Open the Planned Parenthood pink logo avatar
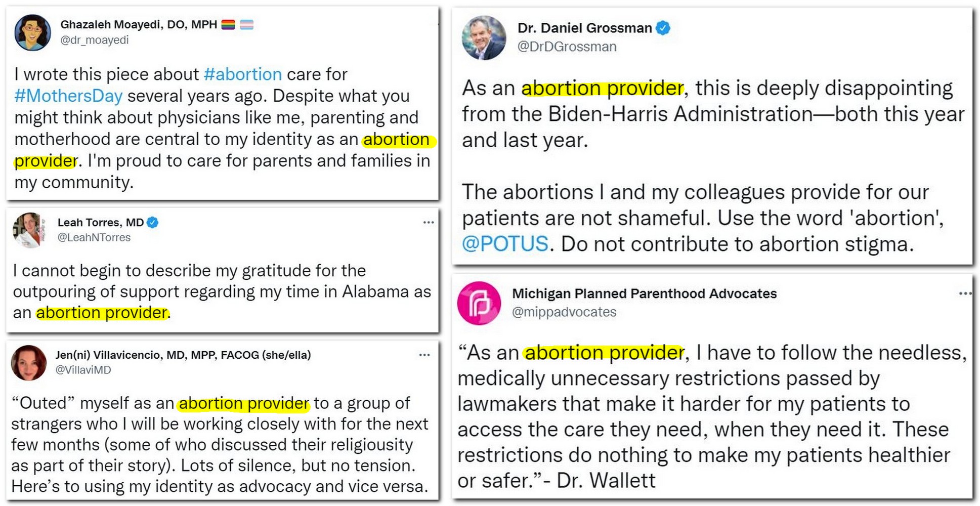Screen dimensions: 980x506 pos(479,303)
